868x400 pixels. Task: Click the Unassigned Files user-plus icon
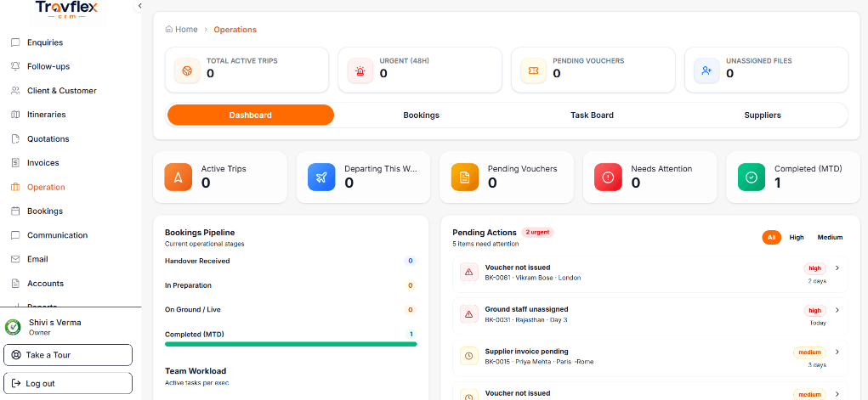click(707, 70)
